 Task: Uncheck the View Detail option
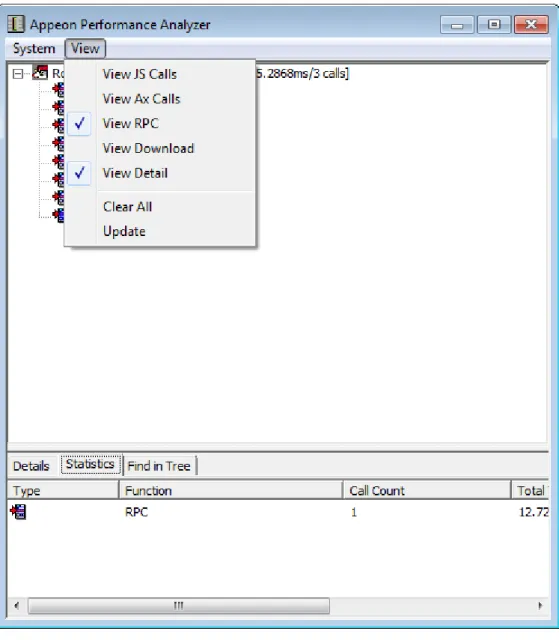(160, 173)
